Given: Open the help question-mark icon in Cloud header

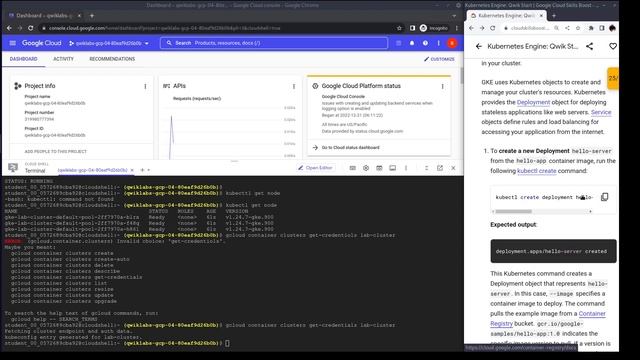Looking at the screenshot, I should pyautogui.click(x=425, y=43).
